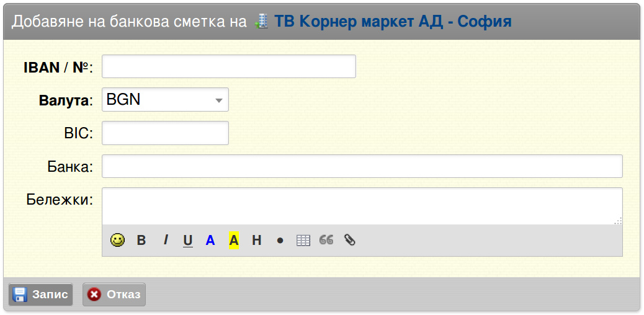Click the IBAN / № field label
Image resolution: width=644 pixels, height=315 pixels.
tap(58, 68)
